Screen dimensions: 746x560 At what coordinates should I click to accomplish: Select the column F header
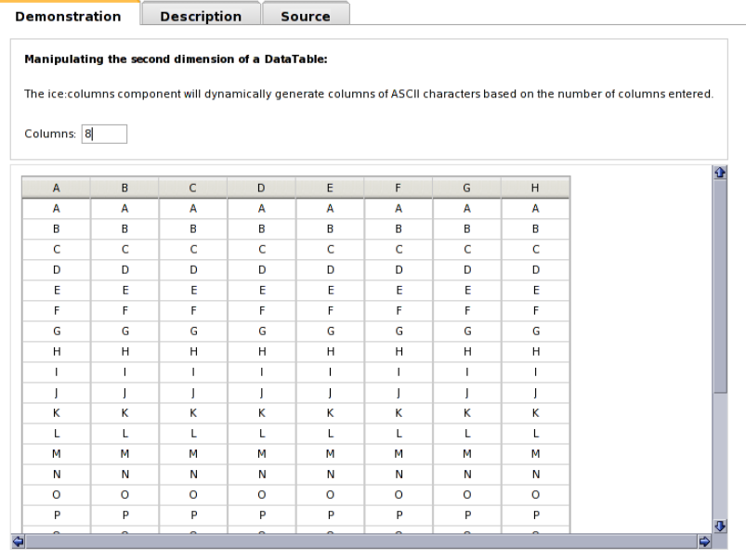pyautogui.click(x=399, y=189)
